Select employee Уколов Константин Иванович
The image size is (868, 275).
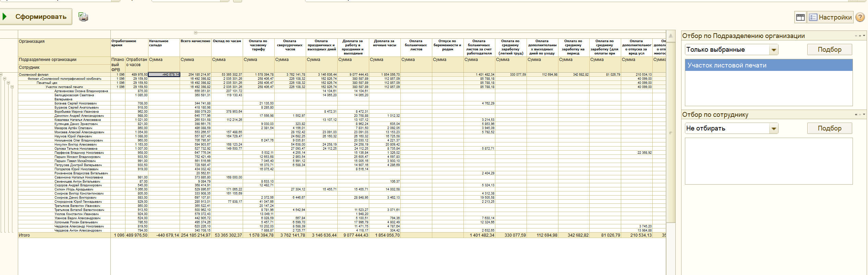click(x=76, y=214)
